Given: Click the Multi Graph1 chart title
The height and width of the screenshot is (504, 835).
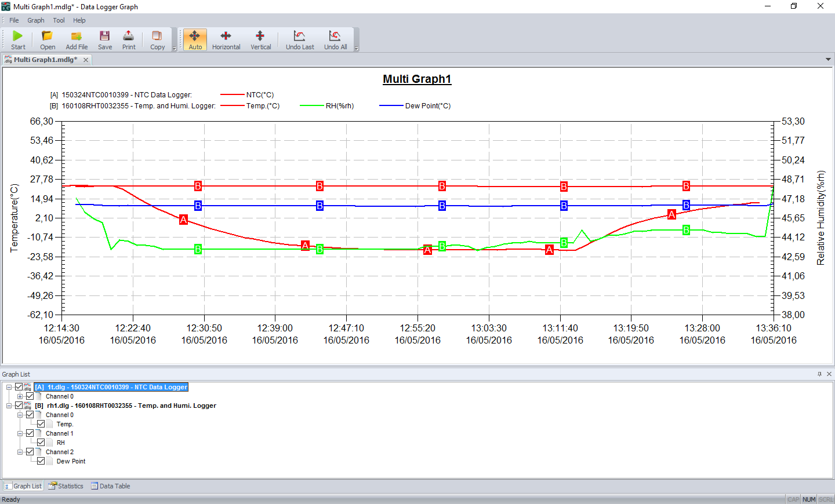Looking at the screenshot, I should pyautogui.click(x=417, y=79).
